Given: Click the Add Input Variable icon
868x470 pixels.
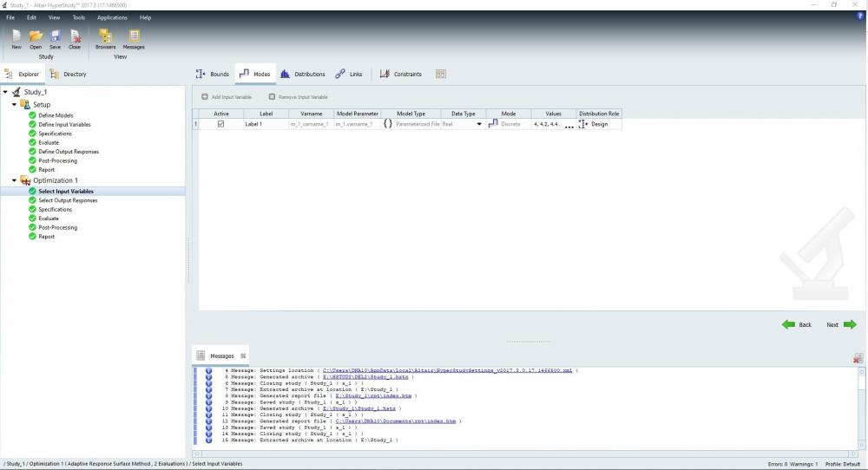Looking at the screenshot, I should click(x=205, y=97).
